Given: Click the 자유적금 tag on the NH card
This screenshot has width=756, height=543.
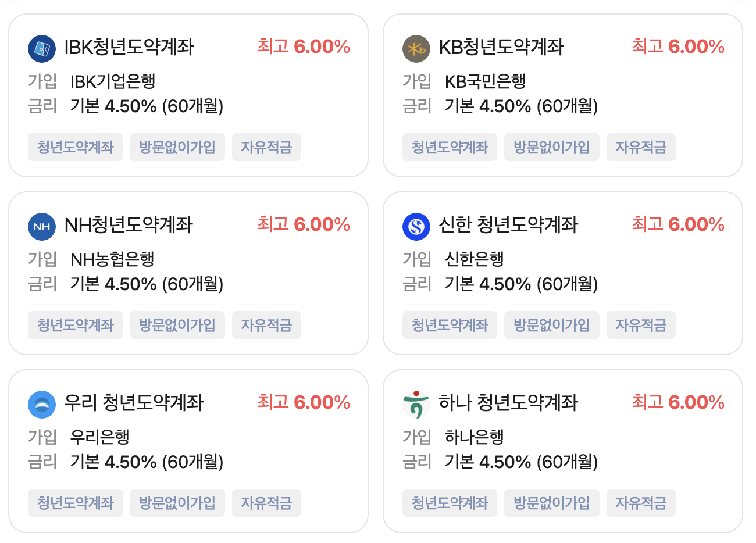Looking at the screenshot, I should click(266, 325).
